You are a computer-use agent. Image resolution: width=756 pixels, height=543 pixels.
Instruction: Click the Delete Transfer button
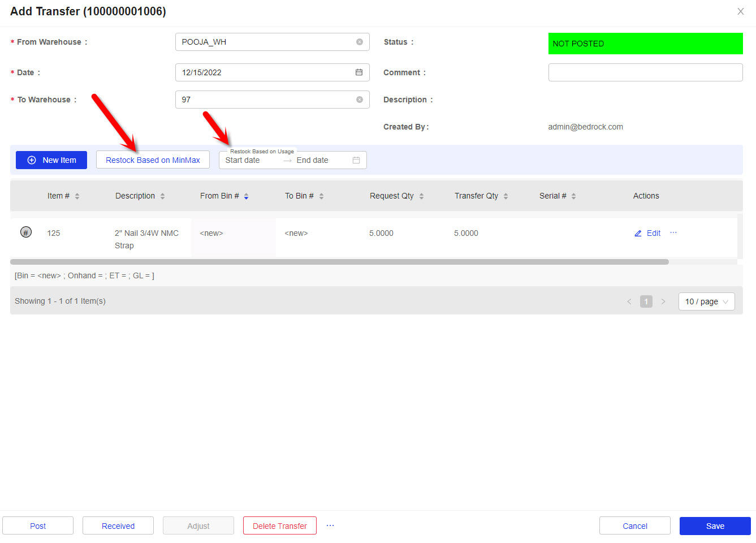point(280,525)
